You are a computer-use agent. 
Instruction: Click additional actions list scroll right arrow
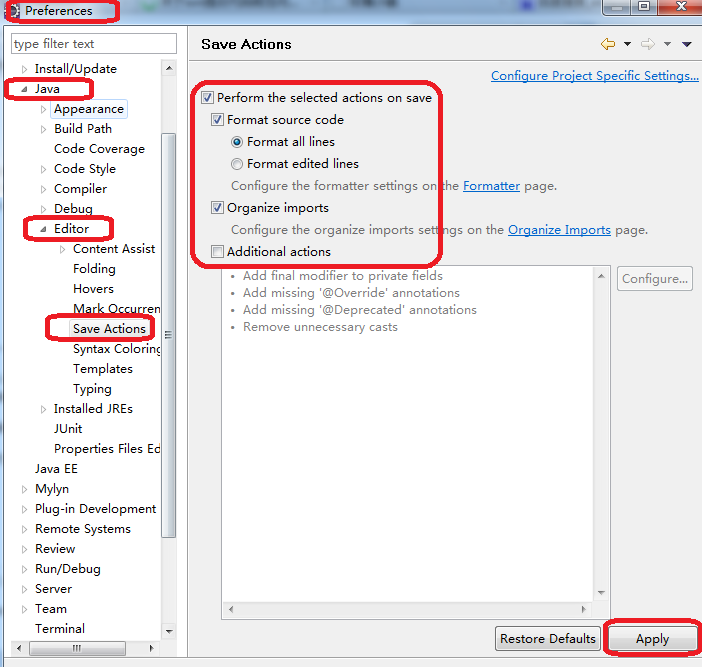tap(583, 609)
